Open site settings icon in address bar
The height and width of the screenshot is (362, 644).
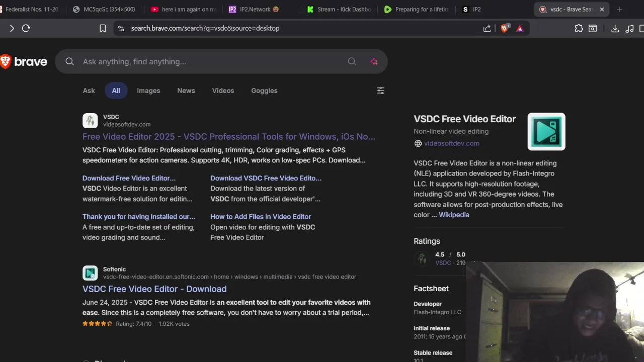[121, 29]
